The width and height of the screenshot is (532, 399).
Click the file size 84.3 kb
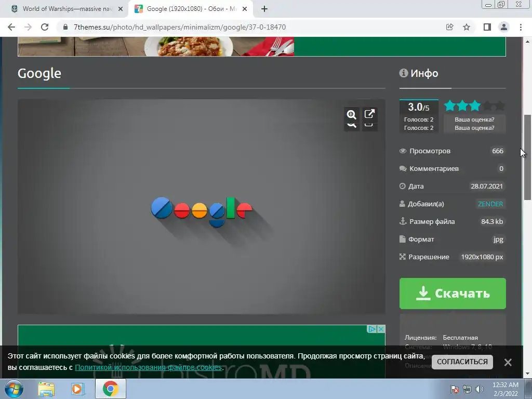point(492,221)
